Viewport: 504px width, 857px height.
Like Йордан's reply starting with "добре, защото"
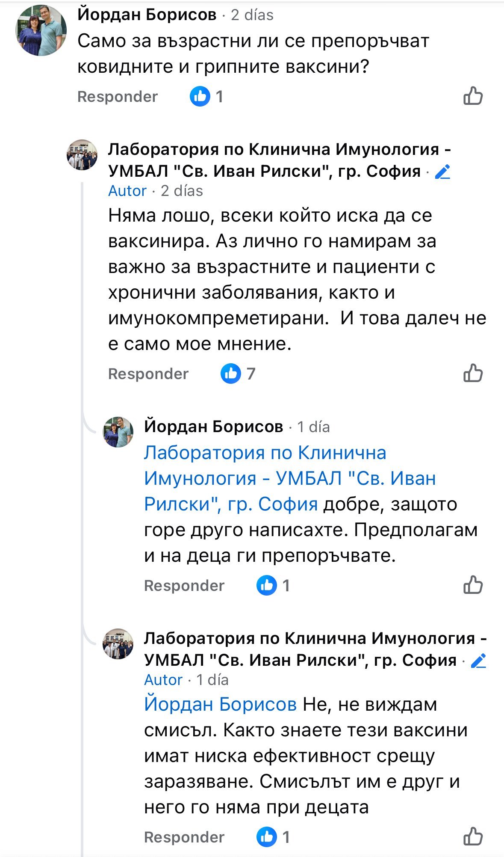point(473,585)
